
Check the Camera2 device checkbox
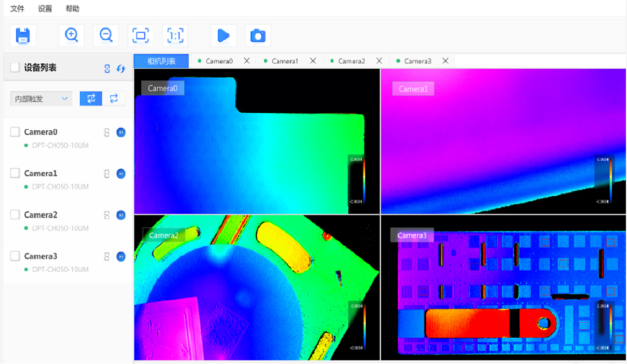(15, 214)
